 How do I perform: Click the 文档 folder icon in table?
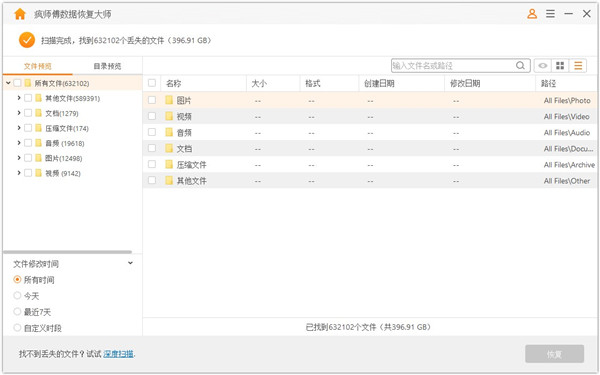coord(169,148)
